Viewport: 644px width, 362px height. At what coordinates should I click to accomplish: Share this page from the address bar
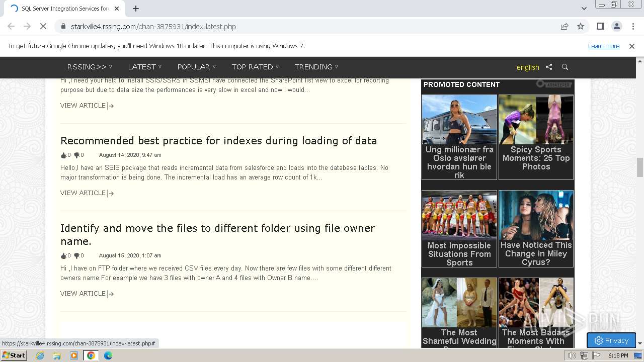[565, 26]
